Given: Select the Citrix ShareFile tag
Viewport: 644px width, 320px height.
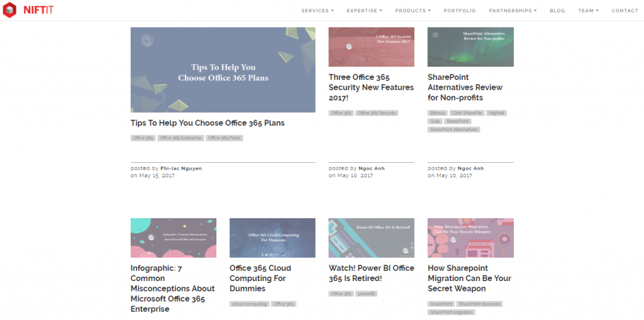Looking at the screenshot, I should pos(467,113).
